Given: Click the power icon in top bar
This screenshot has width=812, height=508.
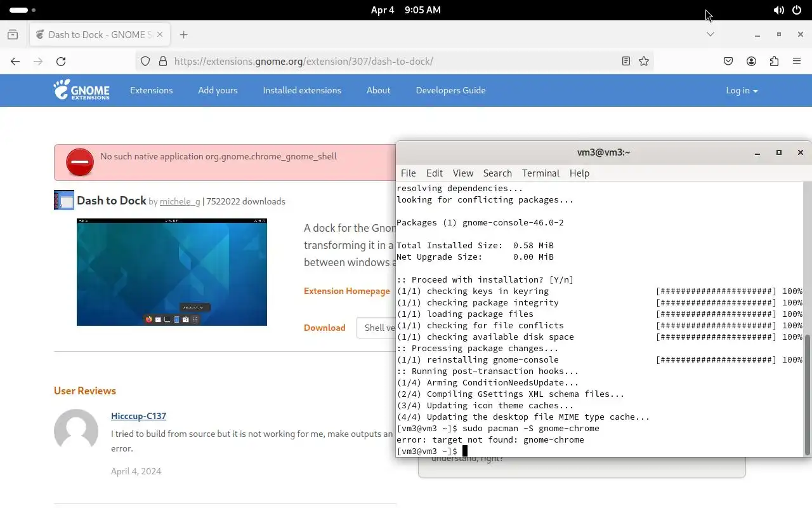Looking at the screenshot, I should (797, 10).
